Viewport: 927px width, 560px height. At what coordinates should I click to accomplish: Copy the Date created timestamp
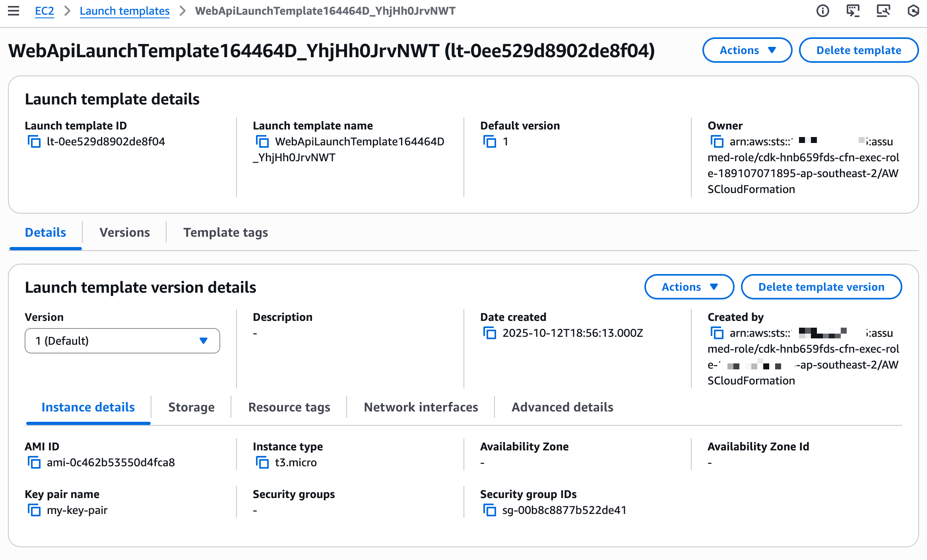click(490, 333)
